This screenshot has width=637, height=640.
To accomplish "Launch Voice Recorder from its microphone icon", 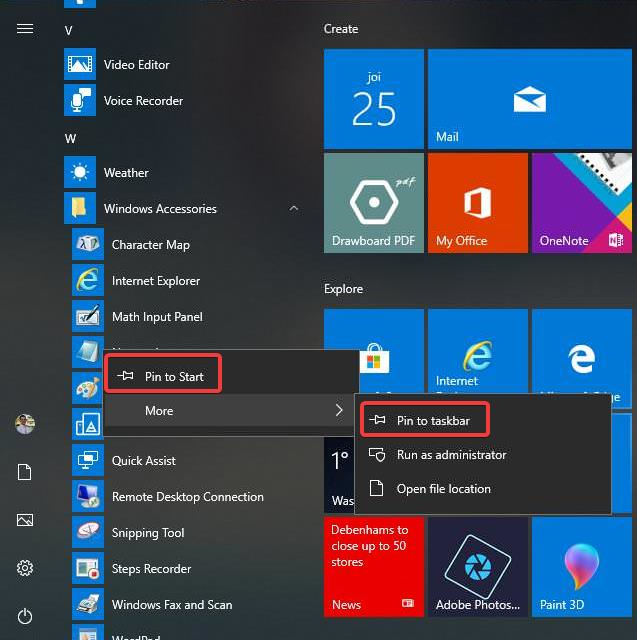I will pos(80,100).
